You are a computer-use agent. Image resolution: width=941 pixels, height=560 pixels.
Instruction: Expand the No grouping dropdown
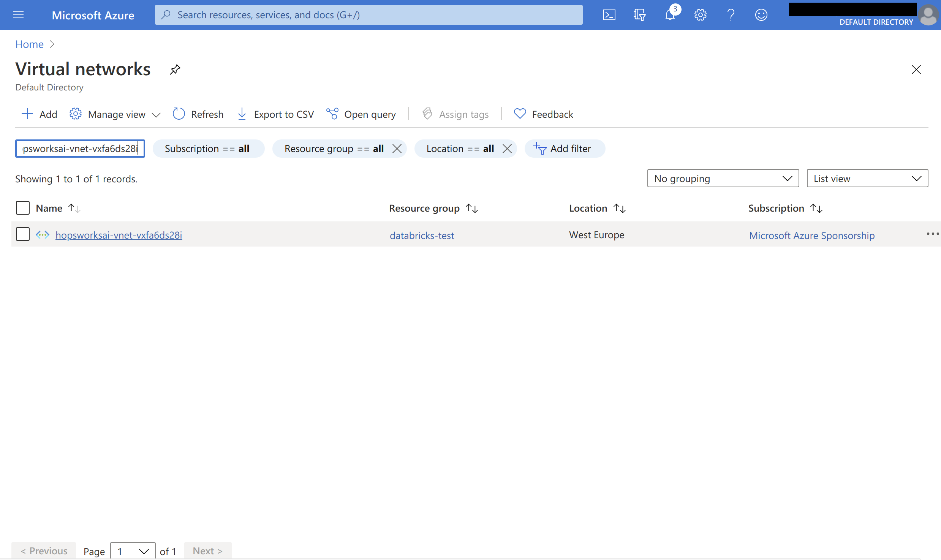[x=723, y=178]
